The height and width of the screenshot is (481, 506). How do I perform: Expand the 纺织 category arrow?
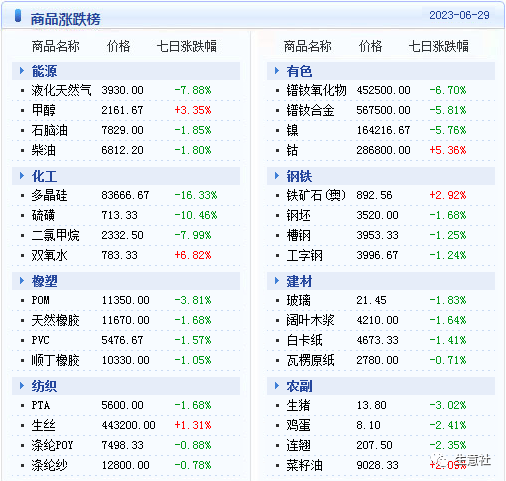[22, 386]
